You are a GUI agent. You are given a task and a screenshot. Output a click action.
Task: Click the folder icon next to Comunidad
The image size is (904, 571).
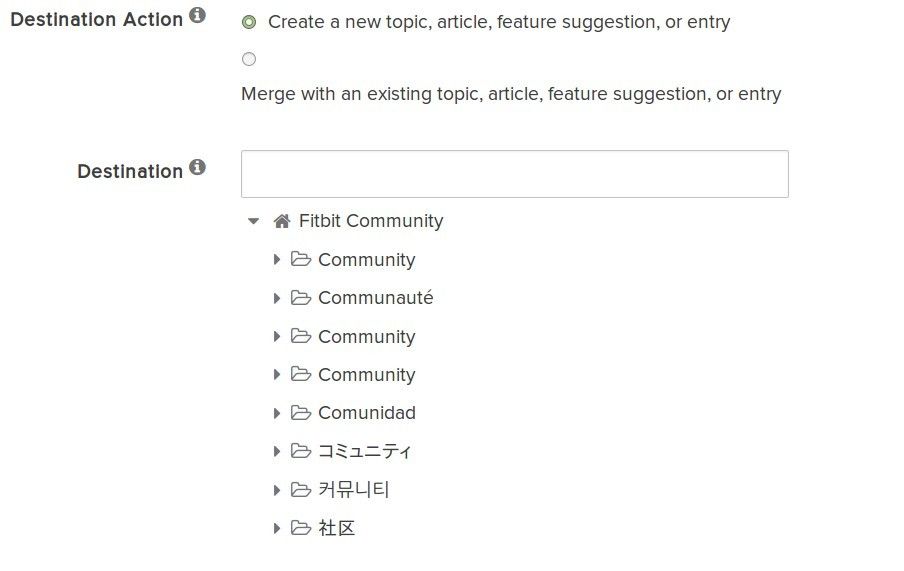tap(300, 412)
